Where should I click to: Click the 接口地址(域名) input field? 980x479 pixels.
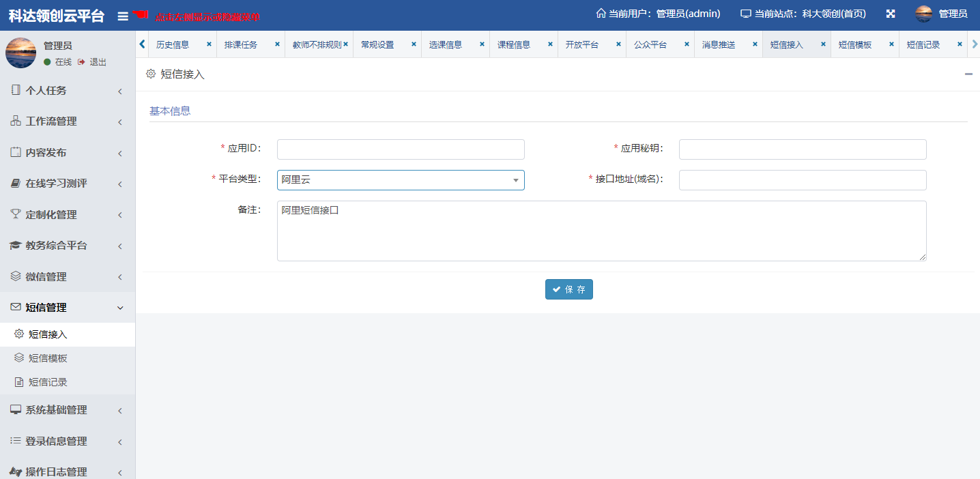[803, 180]
